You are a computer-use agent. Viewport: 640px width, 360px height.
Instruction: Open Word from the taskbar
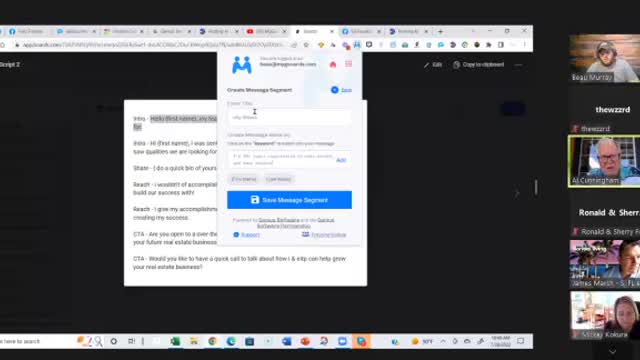(x=287, y=341)
